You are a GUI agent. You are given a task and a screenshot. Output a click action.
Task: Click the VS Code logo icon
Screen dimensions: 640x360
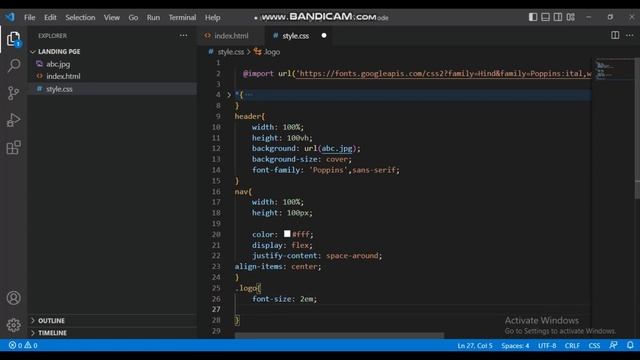pyautogui.click(x=10, y=17)
